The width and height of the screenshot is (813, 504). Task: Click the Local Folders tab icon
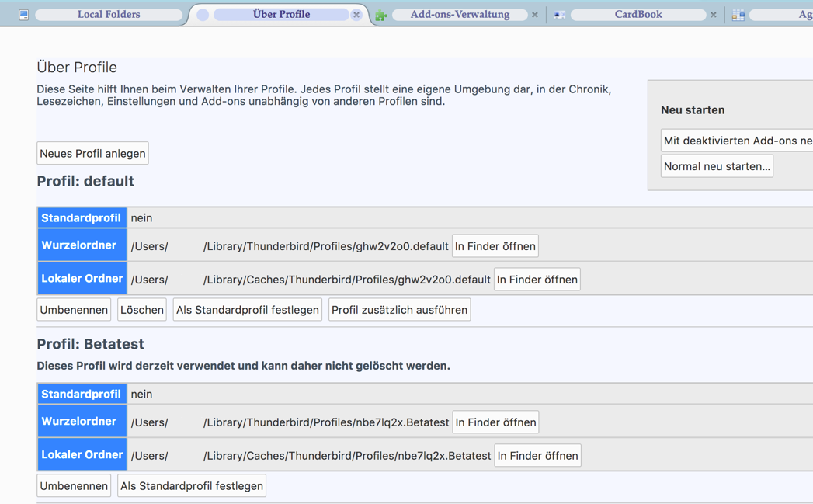(x=24, y=15)
